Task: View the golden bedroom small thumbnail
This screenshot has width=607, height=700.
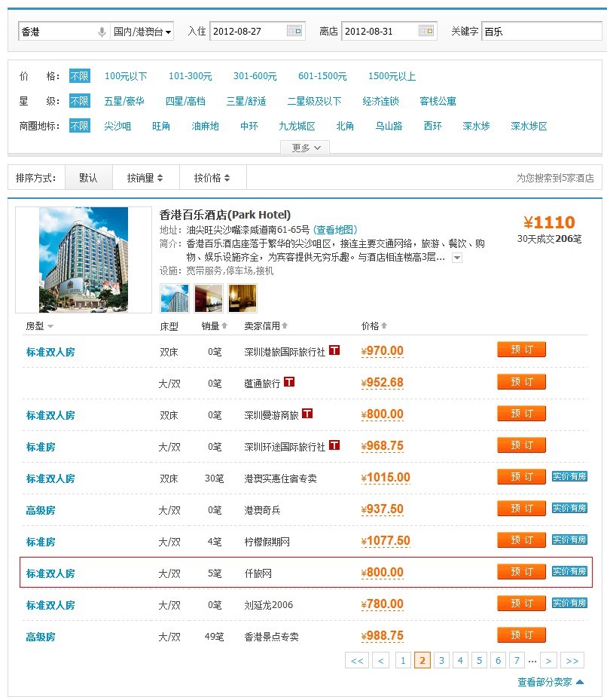Action: 242,298
